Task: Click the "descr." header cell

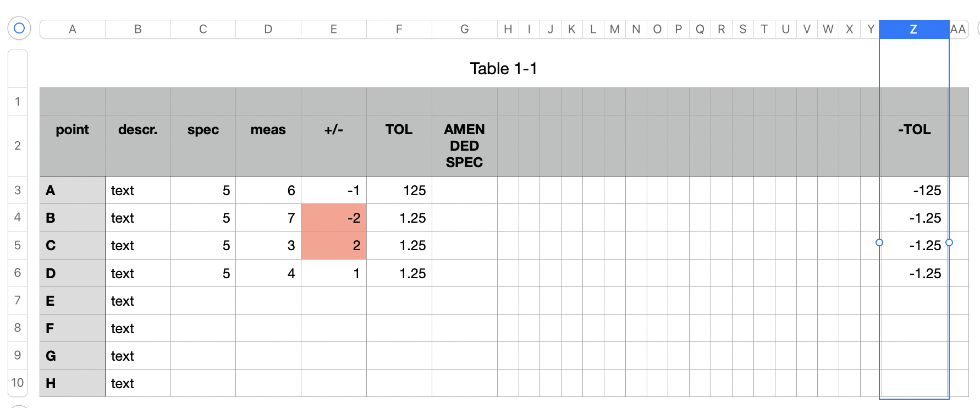Action: [x=137, y=130]
